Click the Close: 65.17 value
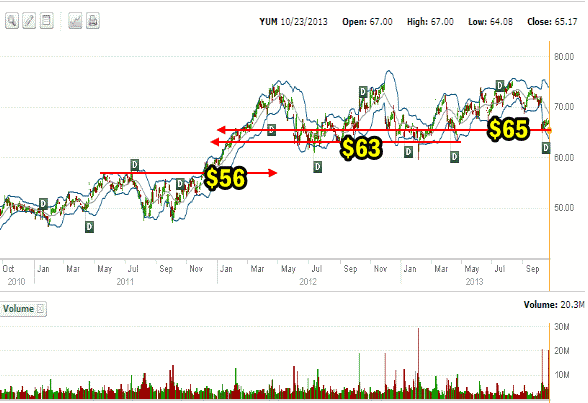588x403 pixels. point(552,22)
